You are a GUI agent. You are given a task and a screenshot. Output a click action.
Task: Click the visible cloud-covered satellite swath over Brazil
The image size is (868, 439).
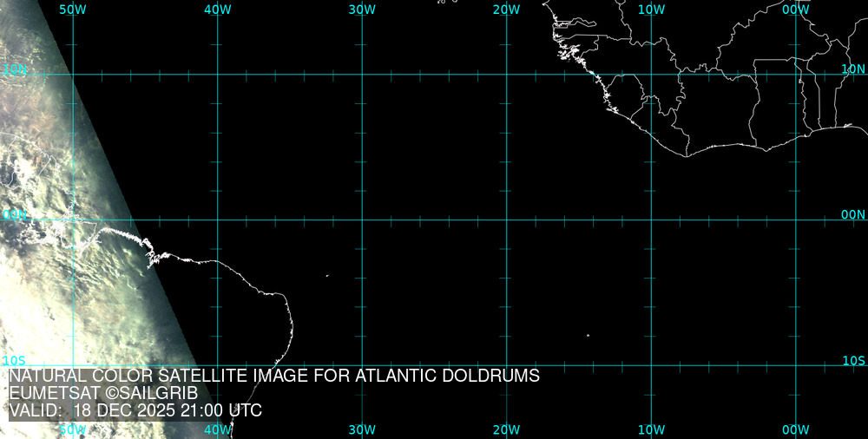(61, 260)
